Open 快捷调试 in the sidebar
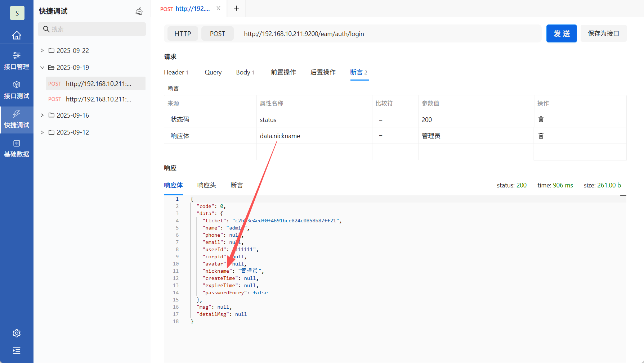Screen dimensions: 644x363 (17, 119)
